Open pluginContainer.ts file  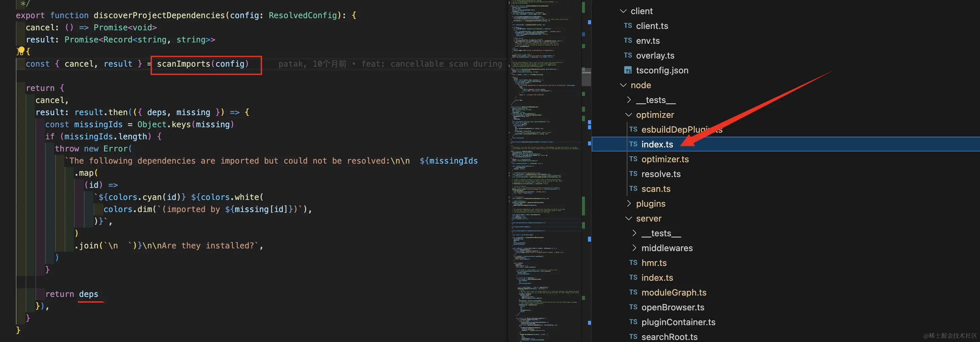[x=678, y=322]
